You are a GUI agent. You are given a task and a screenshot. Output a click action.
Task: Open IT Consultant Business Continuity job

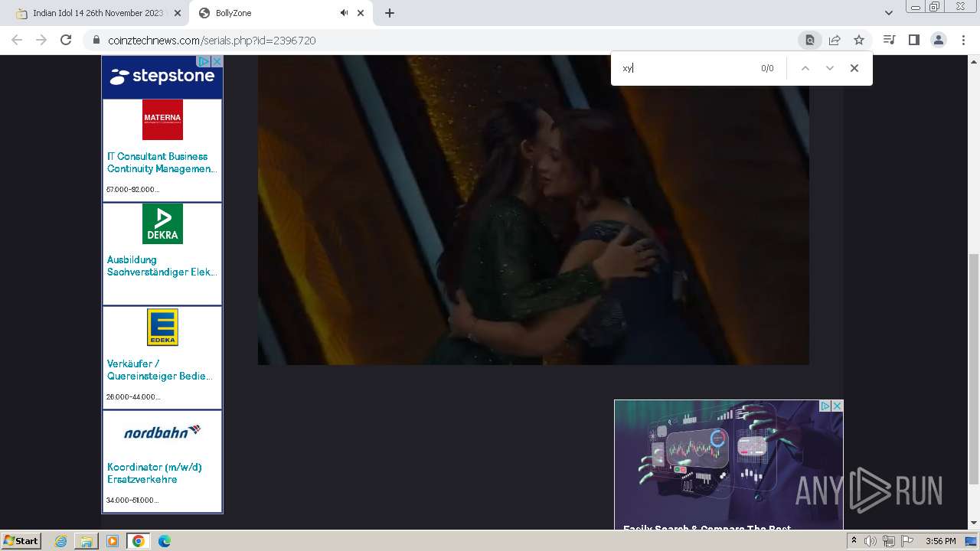click(x=162, y=162)
